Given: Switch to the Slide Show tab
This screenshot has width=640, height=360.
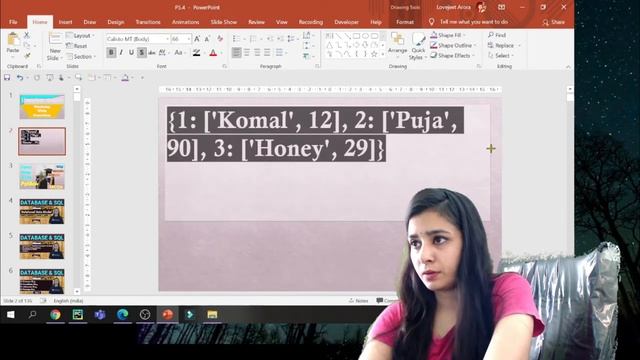Looking at the screenshot, I should click(x=224, y=22).
